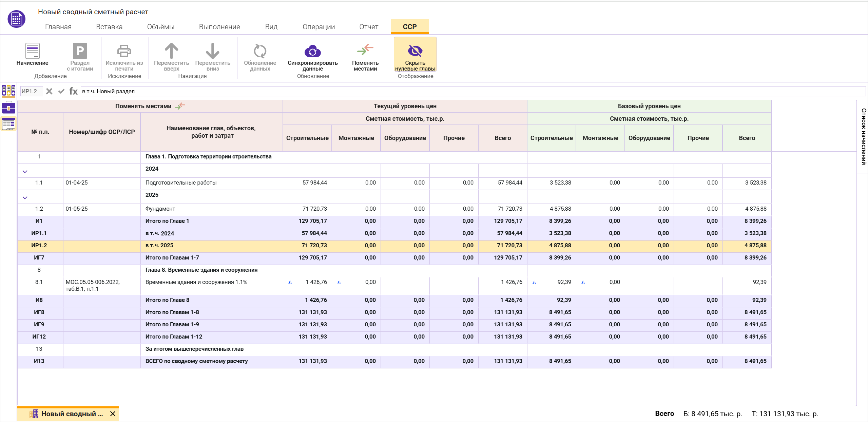Open the binders icon in left sidebar
The image size is (868, 422).
tap(8, 91)
